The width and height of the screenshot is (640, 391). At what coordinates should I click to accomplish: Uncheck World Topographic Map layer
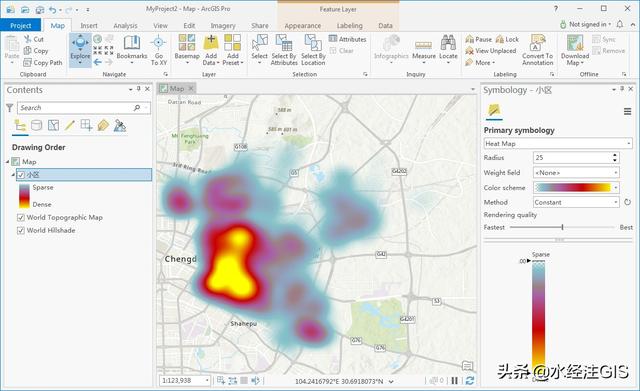point(21,218)
